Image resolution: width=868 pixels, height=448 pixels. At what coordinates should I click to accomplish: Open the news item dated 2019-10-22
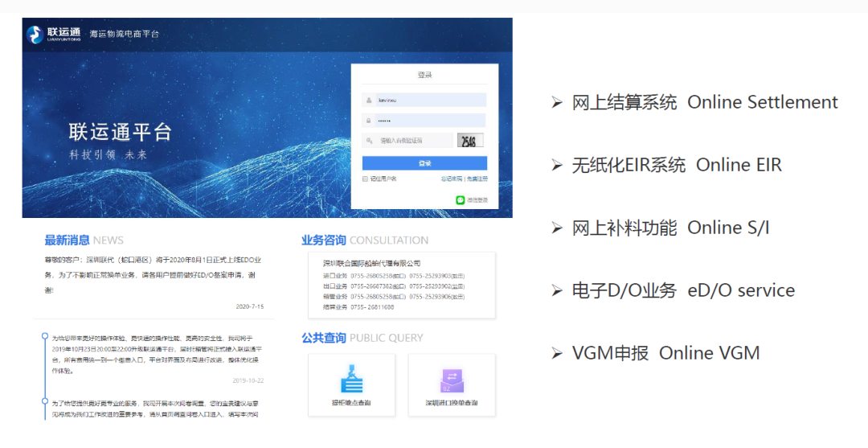tap(158, 360)
